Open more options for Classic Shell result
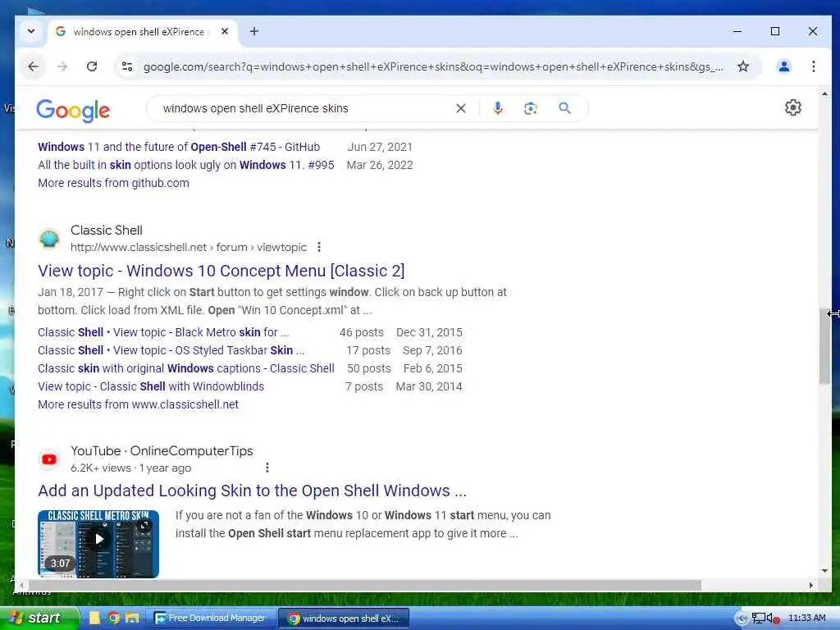This screenshot has height=630, width=840. [319, 247]
